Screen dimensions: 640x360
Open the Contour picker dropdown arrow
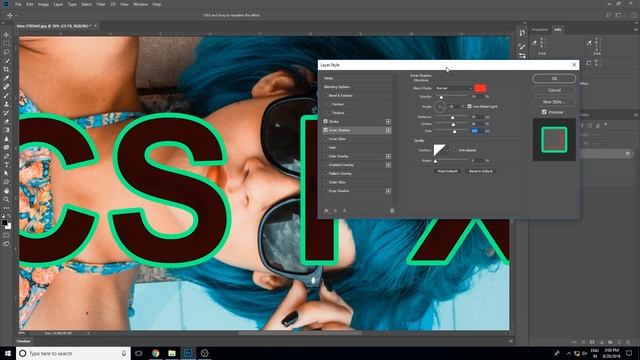(447, 150)
